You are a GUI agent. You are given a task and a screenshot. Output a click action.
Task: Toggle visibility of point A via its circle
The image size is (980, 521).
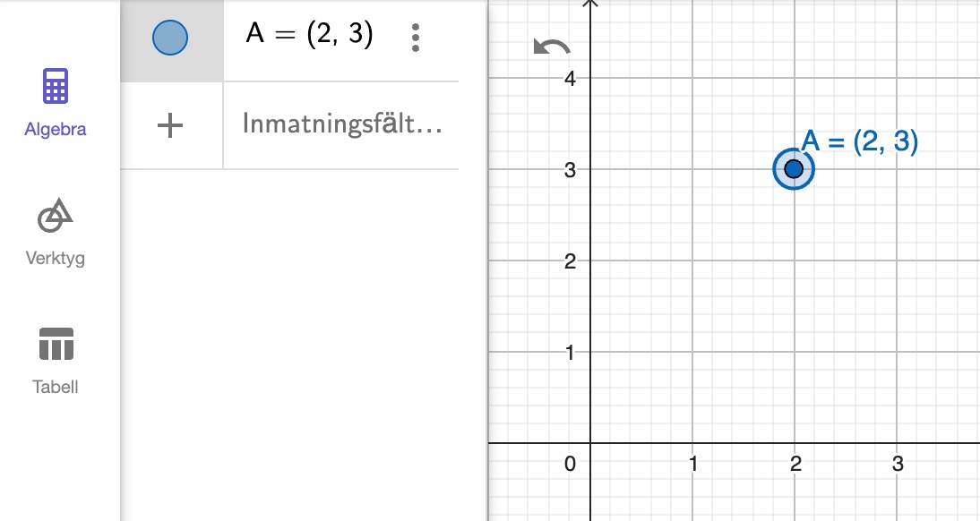(169, 38)
